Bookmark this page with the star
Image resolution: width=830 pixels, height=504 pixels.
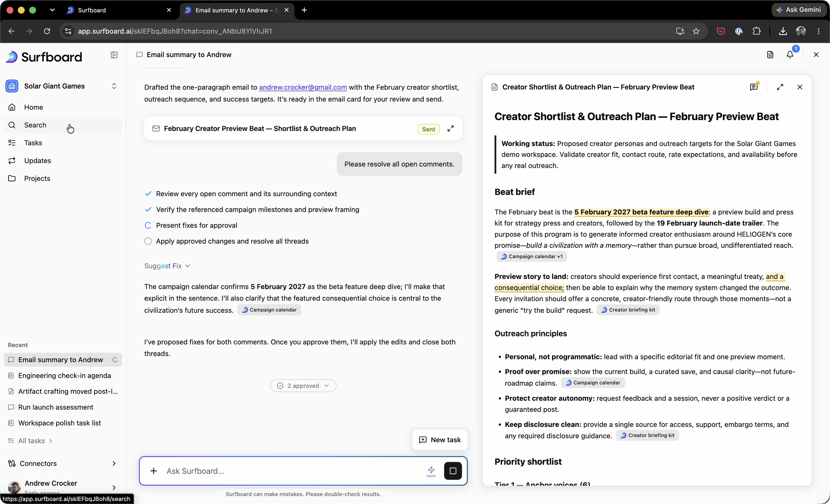(x=696, y=31)
